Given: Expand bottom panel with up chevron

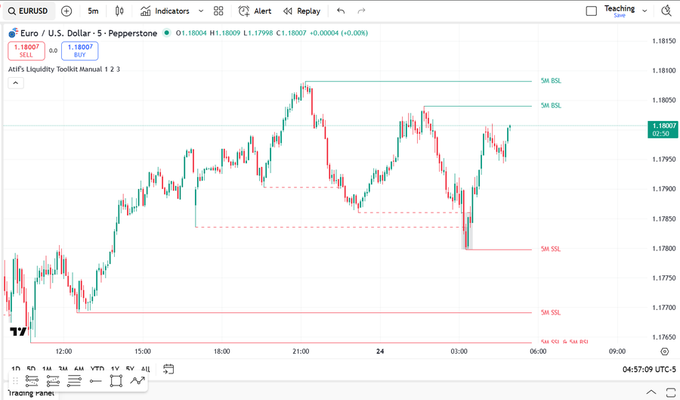Looking at the screenshot, I should [x=651, y=392].
